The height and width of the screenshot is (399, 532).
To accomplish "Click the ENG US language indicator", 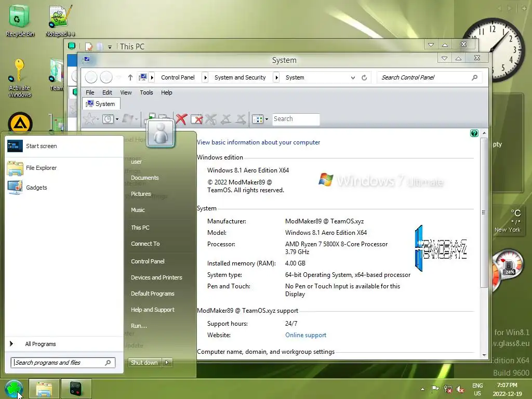I will click(477, 389).
